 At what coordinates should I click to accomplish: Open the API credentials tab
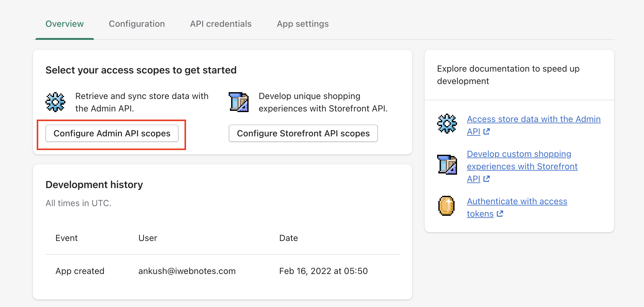click(221, 24)
